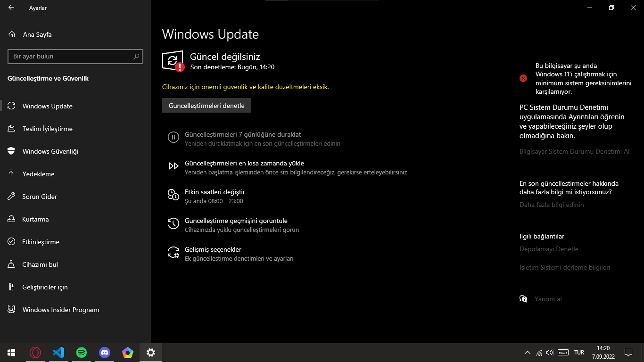Choose Güncelleştirmeleri en kısa zamanda yükle

244,163
